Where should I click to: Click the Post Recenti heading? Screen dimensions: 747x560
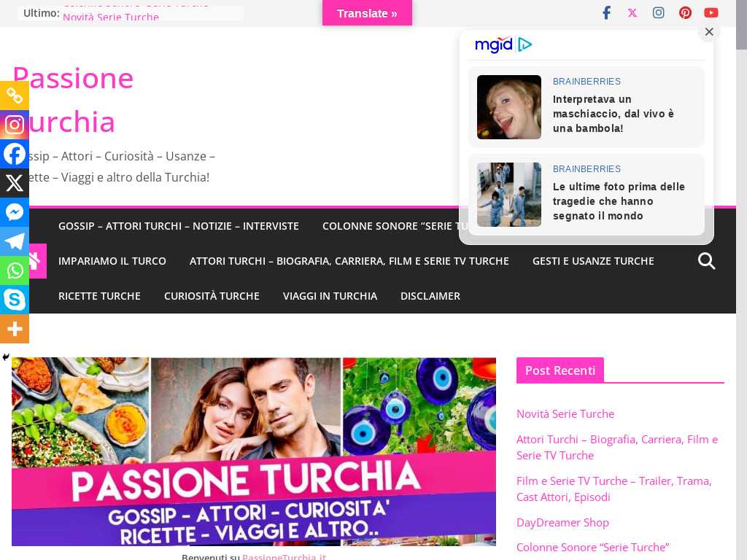560,370
